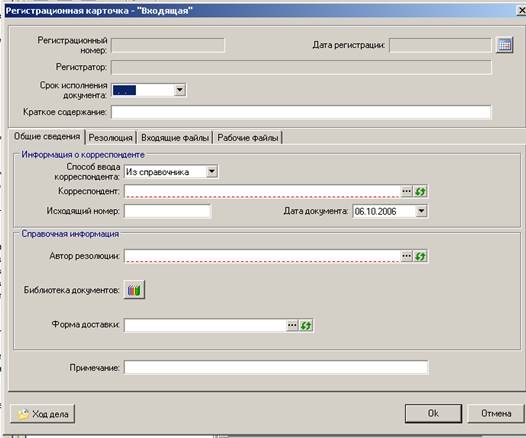Refresh the Форма доставки field

pos(306,325)
